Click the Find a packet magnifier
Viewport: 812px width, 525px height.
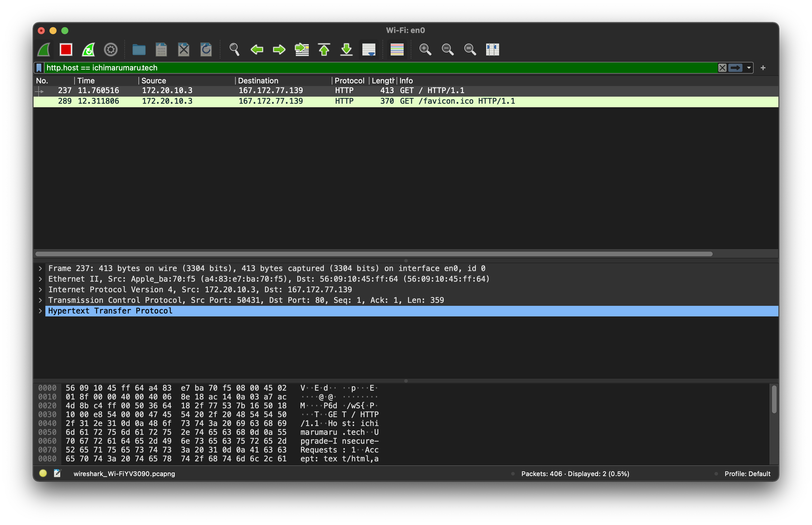(234, 50)
